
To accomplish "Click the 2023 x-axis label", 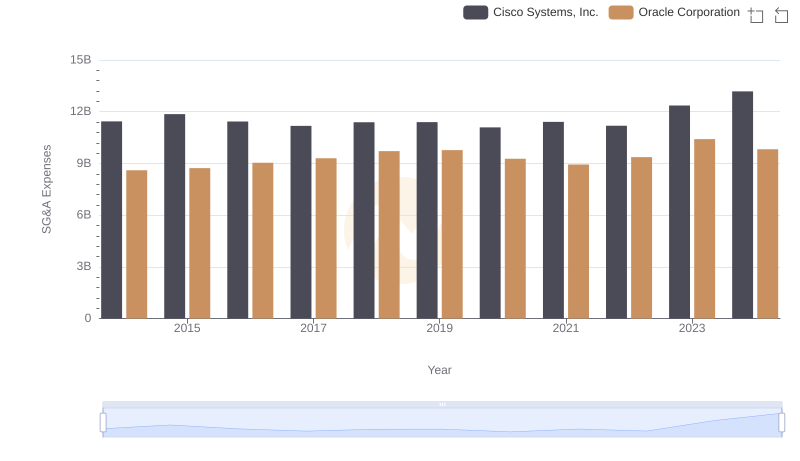I will pos(692,328).
